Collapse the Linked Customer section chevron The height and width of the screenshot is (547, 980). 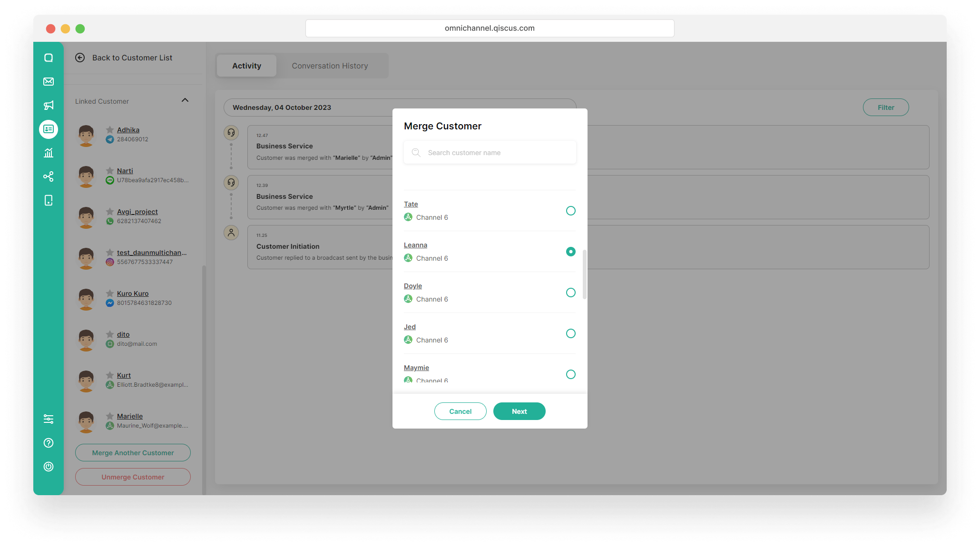185,100
